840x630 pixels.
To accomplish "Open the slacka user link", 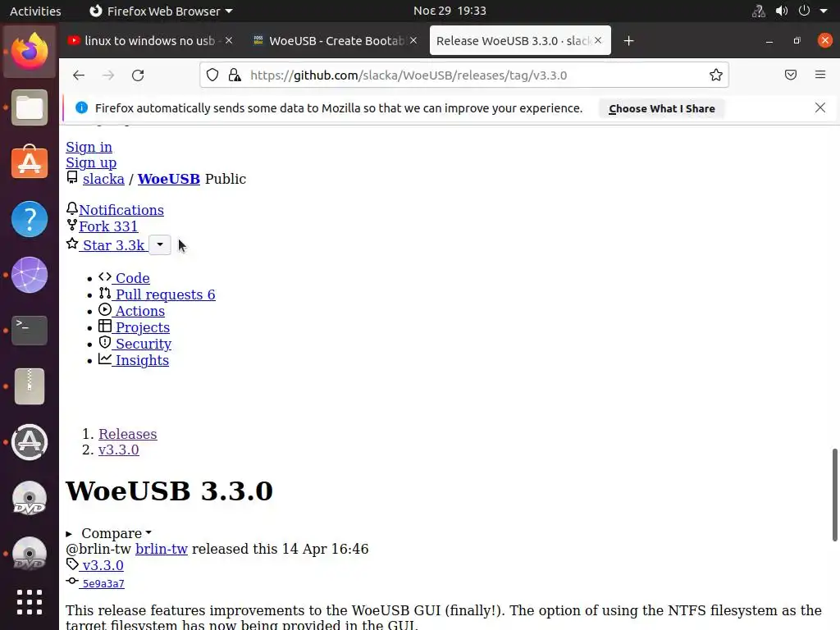I will click(x=103, y=179).
